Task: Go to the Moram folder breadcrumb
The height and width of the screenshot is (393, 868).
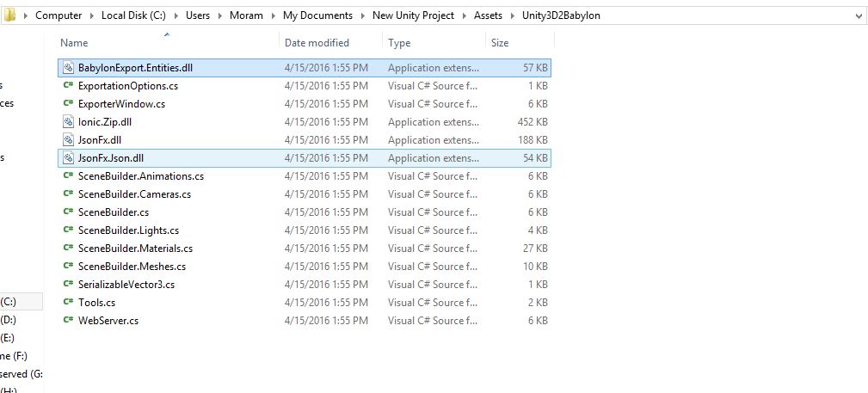Action: [246, 15]
